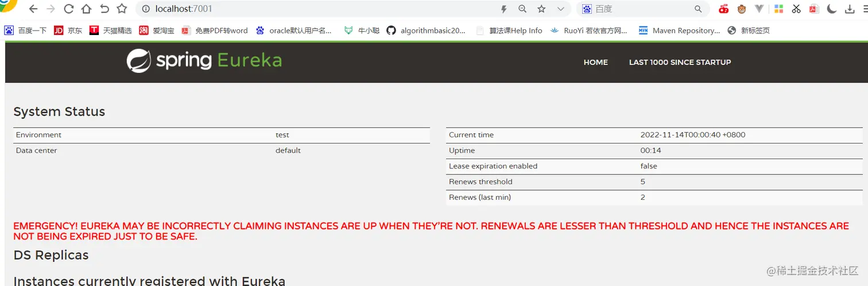Click the 'Renews (last min)' label
868x286 pixels.
pos(480,197)
